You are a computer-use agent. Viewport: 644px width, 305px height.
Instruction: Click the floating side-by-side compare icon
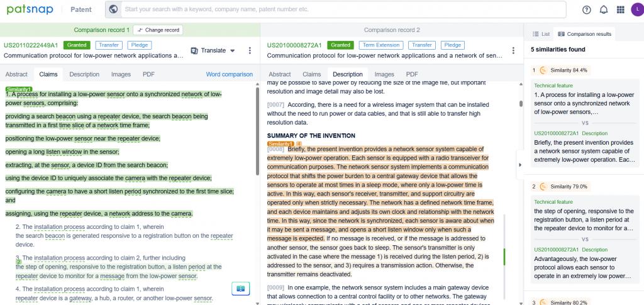(239, 288)
